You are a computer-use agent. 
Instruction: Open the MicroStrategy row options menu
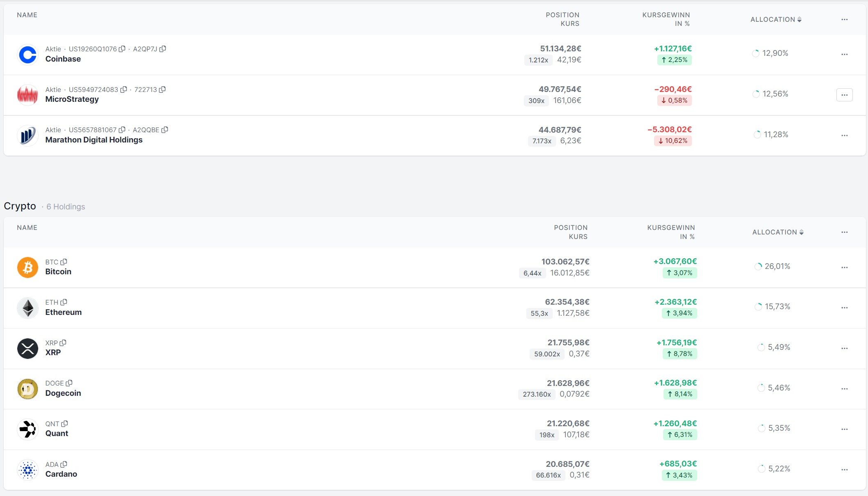(x=844, y=95)
